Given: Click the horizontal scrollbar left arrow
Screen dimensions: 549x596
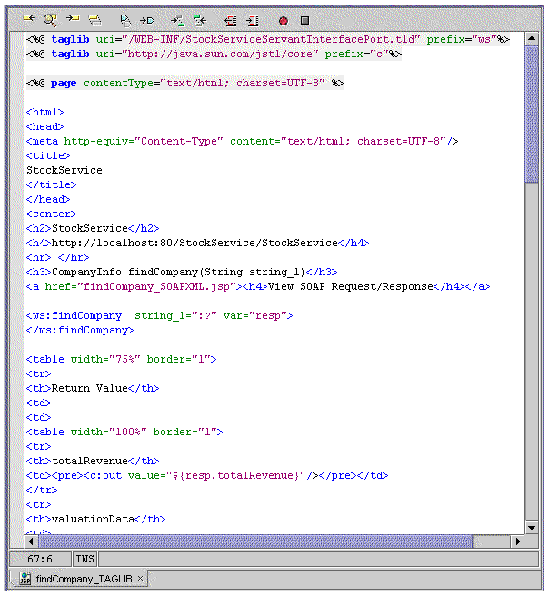Looking at the screenshot, I should pyautogui.click(x=31, y=541).
